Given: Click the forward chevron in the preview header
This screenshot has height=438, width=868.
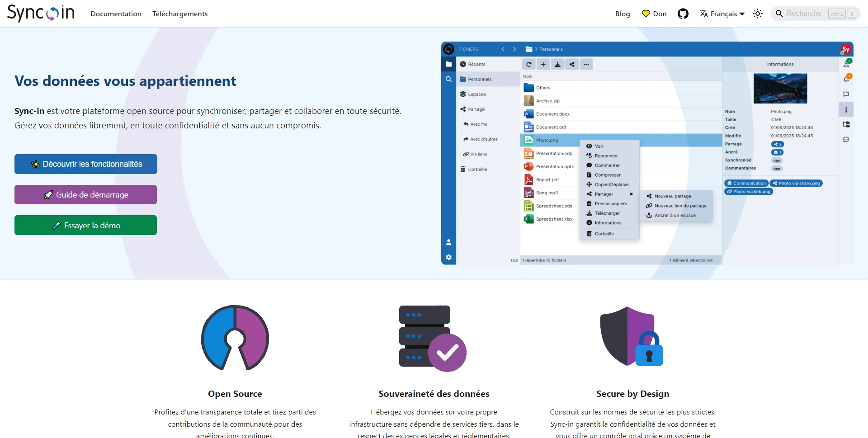Looking at the screenshot, I should point(514,49).
